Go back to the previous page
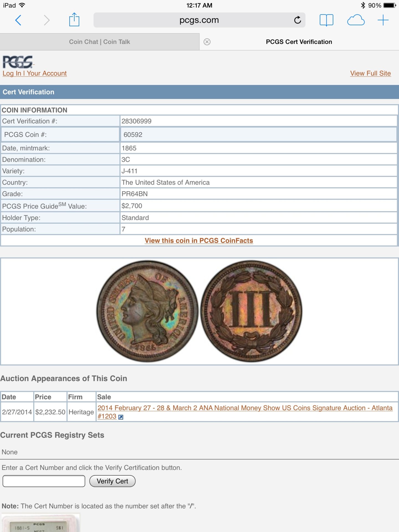 pos(18,20)
